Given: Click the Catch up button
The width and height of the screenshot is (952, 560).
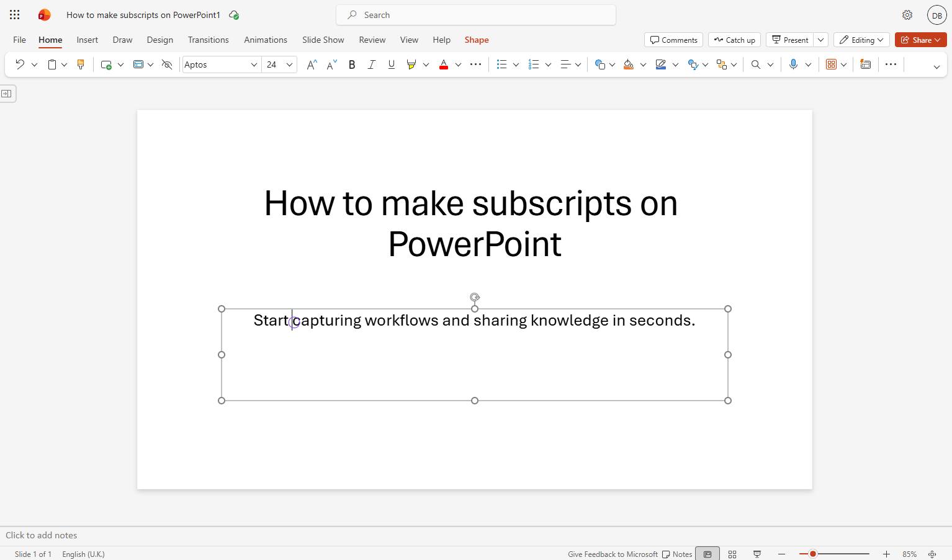Looking at the screenshot, I should pos(735,40).
